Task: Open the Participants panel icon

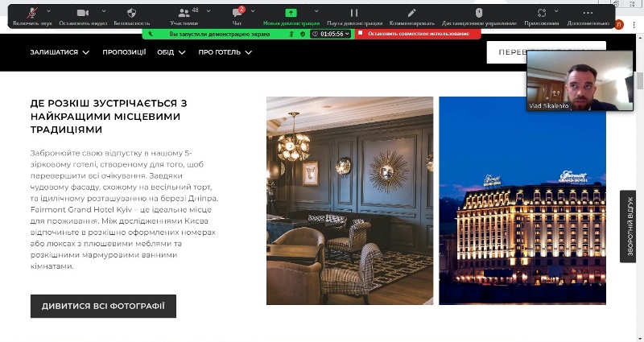Action: (184, 13)
